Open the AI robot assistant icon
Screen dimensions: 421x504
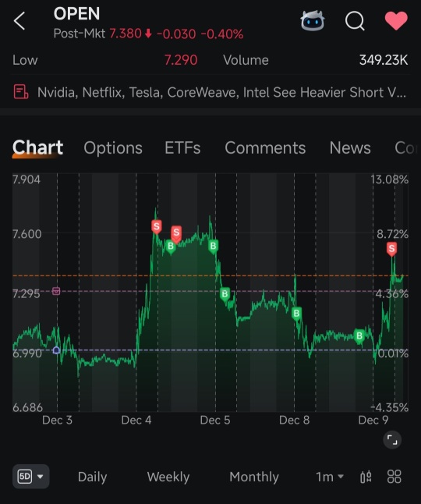pos(312,20)
